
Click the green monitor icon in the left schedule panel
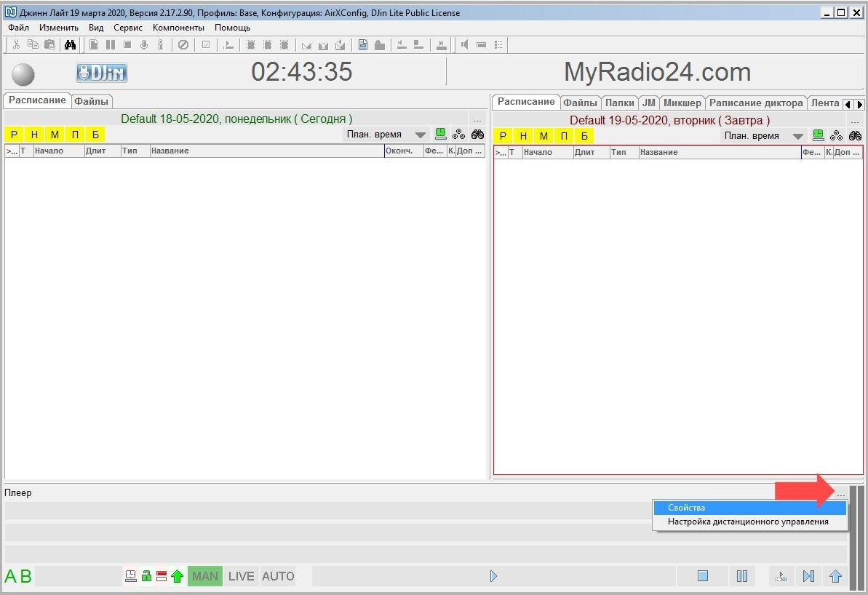[x=441, y=134]
